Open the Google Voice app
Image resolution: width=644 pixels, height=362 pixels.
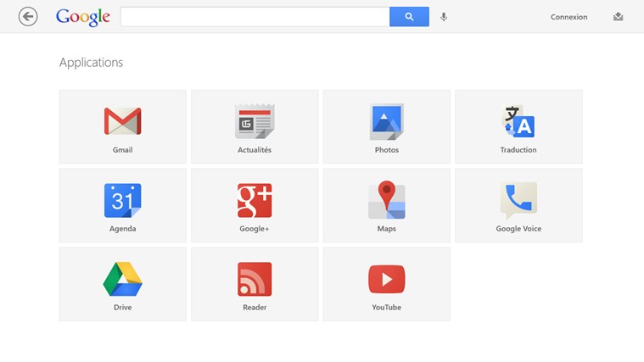pos(518,205)
